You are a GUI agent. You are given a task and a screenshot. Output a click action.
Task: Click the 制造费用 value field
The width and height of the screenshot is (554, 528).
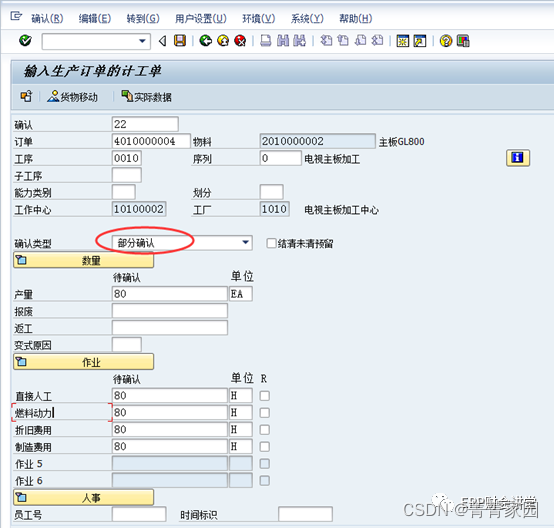[170, 446]
